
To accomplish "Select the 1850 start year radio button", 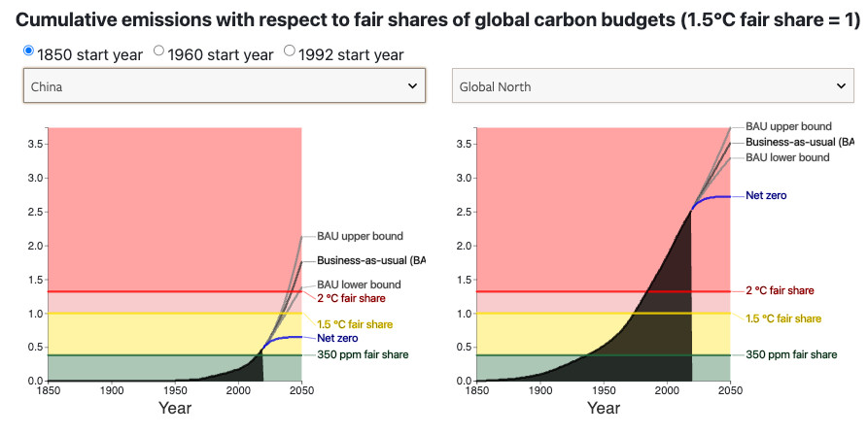I will pyautogui.click(x=28, y=50).
